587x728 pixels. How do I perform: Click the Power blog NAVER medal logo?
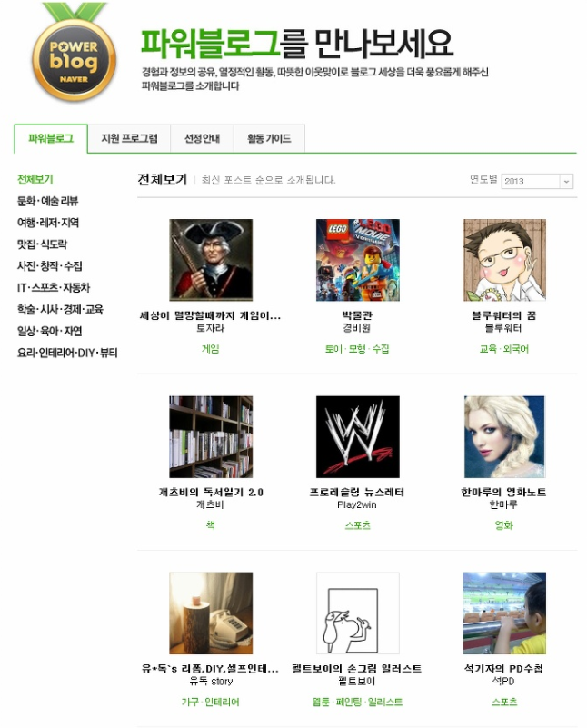tap(74, 52)
